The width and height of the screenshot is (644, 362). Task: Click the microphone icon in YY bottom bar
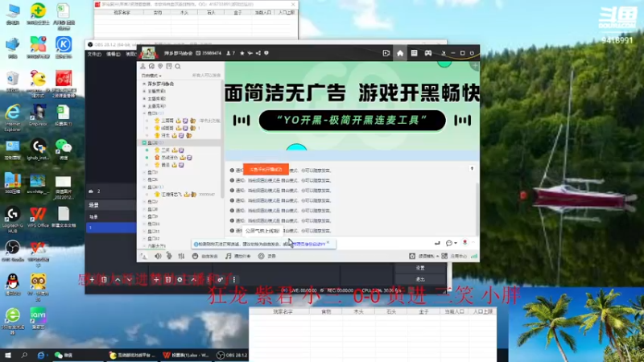pyautogui.click(x=169, y=256)
